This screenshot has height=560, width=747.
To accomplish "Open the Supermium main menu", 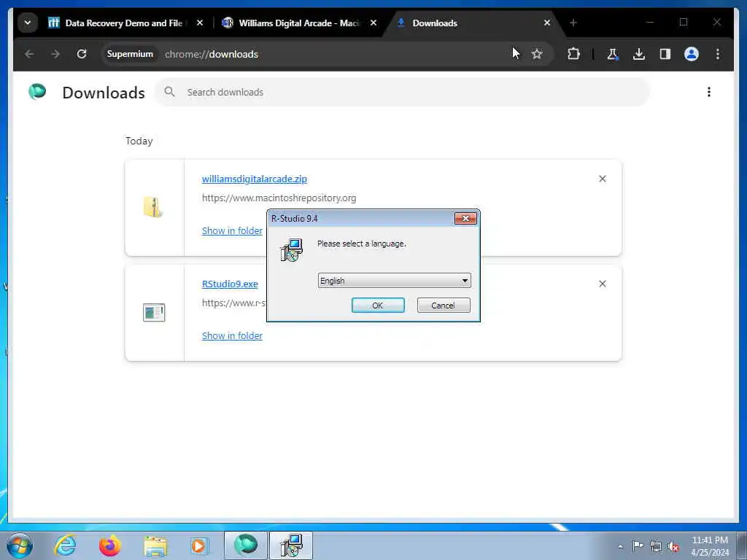I will coord(718,54).
